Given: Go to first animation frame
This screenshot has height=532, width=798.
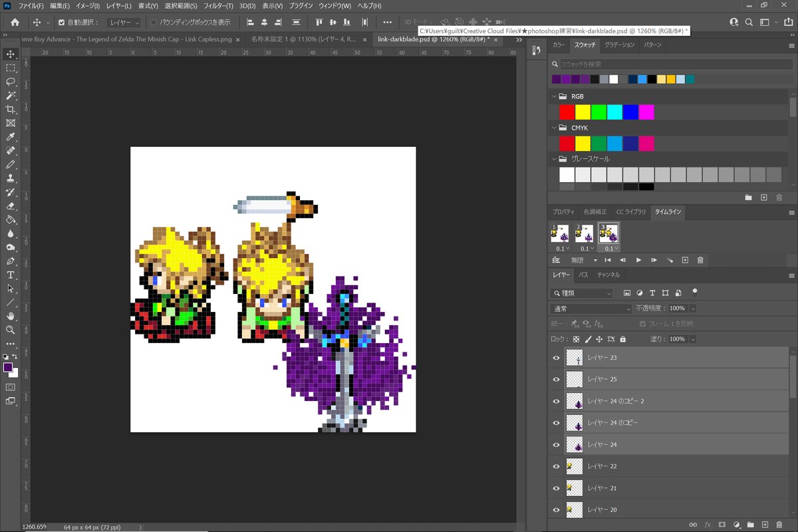Looking at the screenshot, I should pyautogui.click(x=608, y=260).
